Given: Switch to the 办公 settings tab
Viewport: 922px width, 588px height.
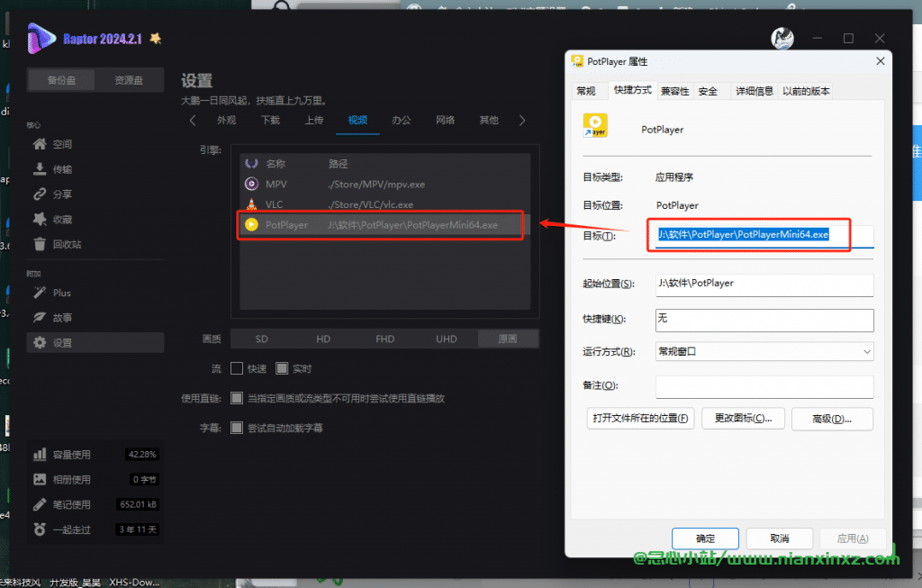Looking at the screenshot, I should [x=402, y=120].
